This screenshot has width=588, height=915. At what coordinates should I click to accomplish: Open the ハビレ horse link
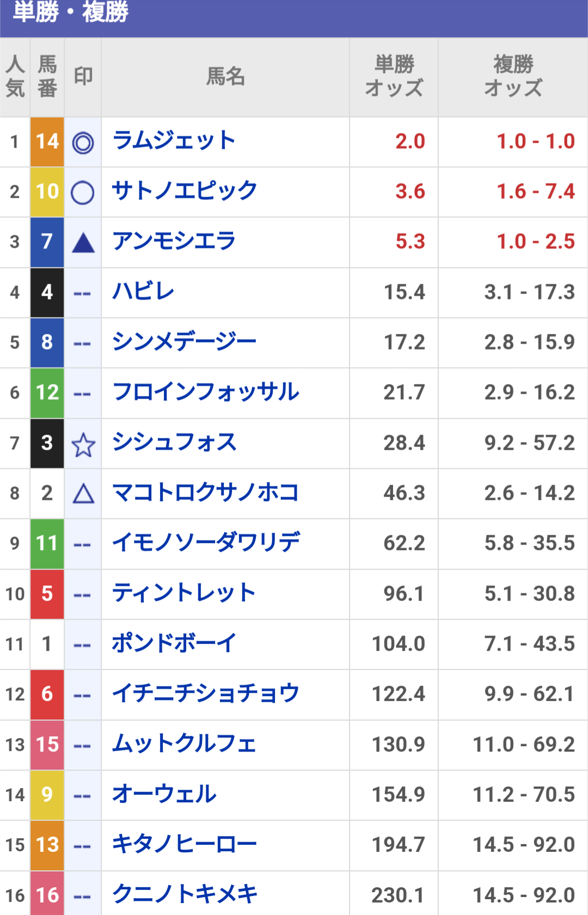point(143,291)
